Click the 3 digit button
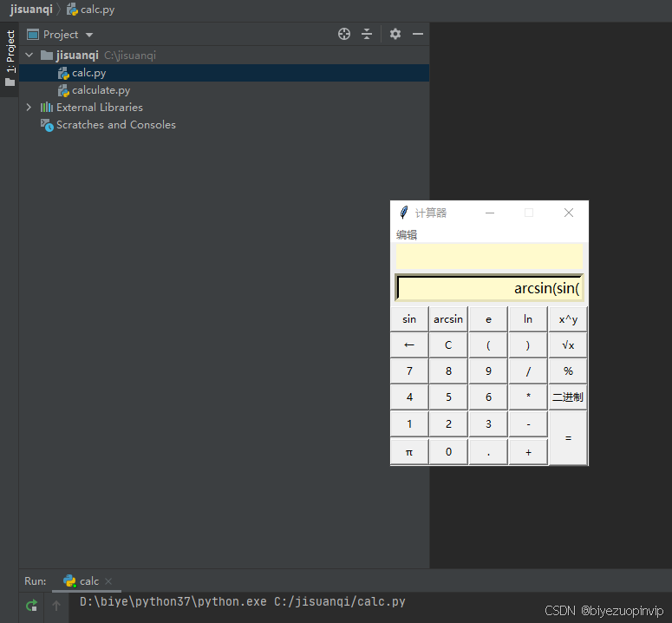The image size is (672, 623). (x=488, y=424)
